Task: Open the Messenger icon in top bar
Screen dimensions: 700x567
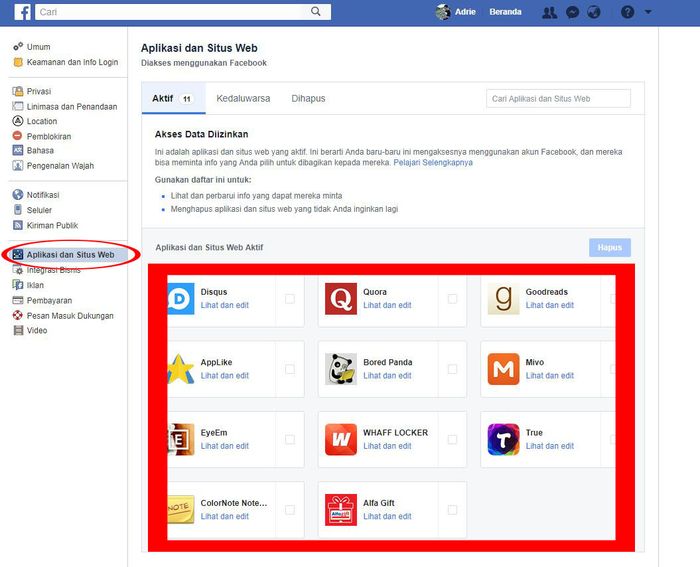Action: [x=572, y=13]
